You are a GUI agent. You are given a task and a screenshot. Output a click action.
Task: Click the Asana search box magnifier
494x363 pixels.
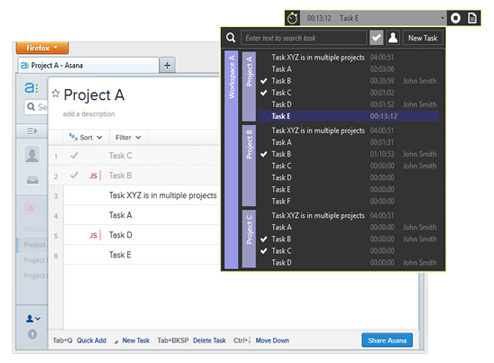click(31, 107)
